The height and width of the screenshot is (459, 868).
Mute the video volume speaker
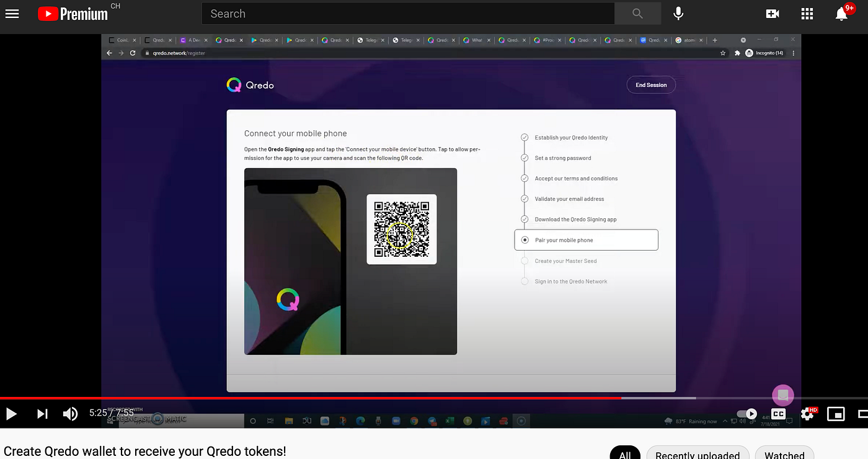click(x=70, y=414)
